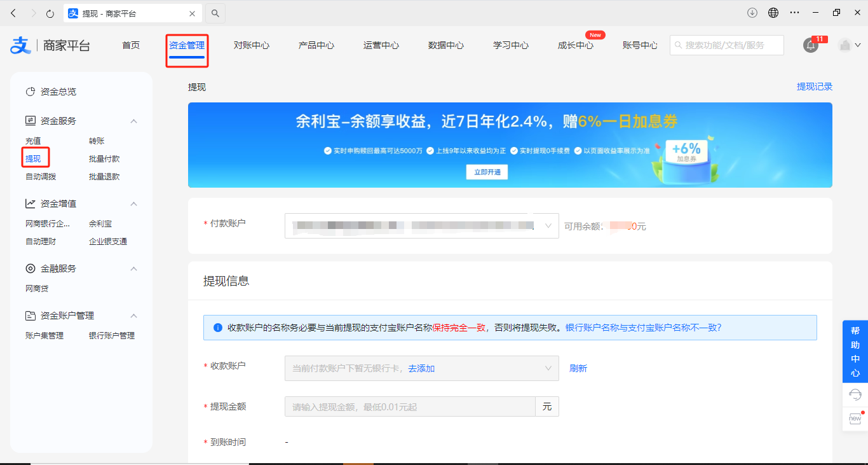
Task: Open 批量付款 in the sidebar
Action: point(104,159)
